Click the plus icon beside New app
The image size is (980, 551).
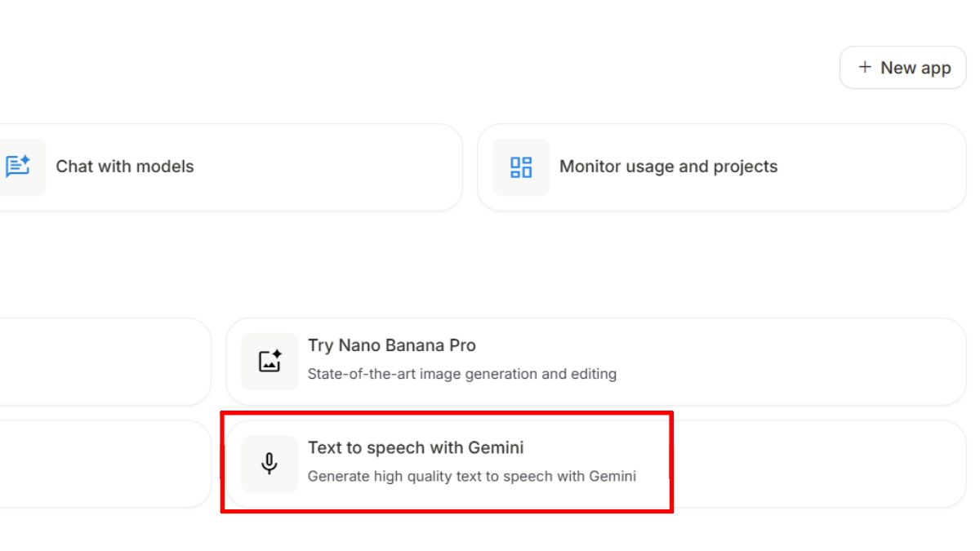pyautogui.click(x=865, y=68)
